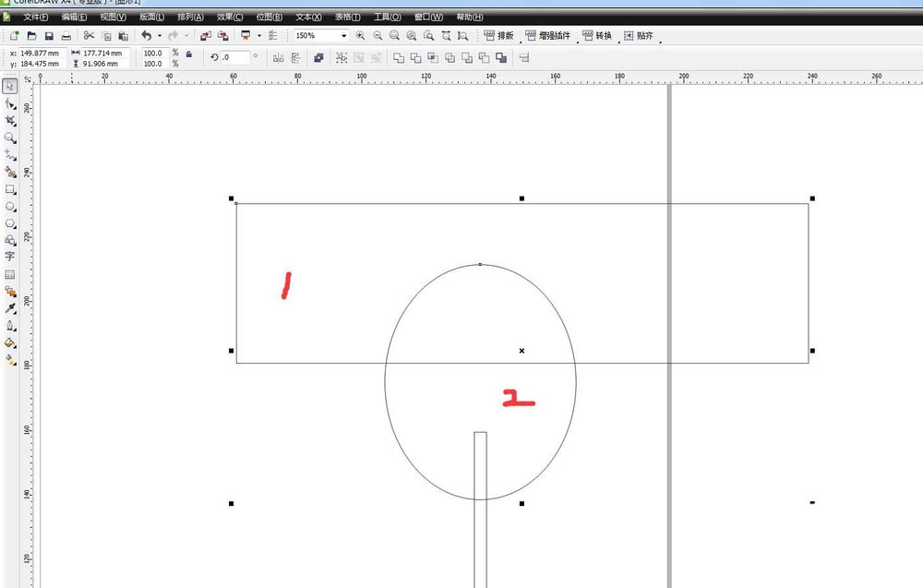Open the 增强插件 toolbar dropdown
Viewport: 923px width, 588px height.
coord(548,36)
